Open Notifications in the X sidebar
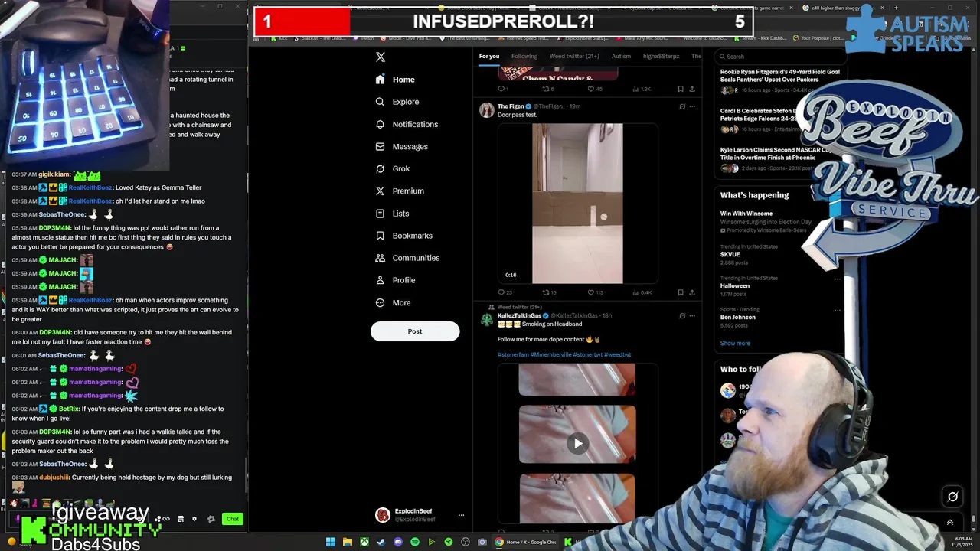Image resolution: width=980 pixels, height=551 pixels. (x=407, y=124)
